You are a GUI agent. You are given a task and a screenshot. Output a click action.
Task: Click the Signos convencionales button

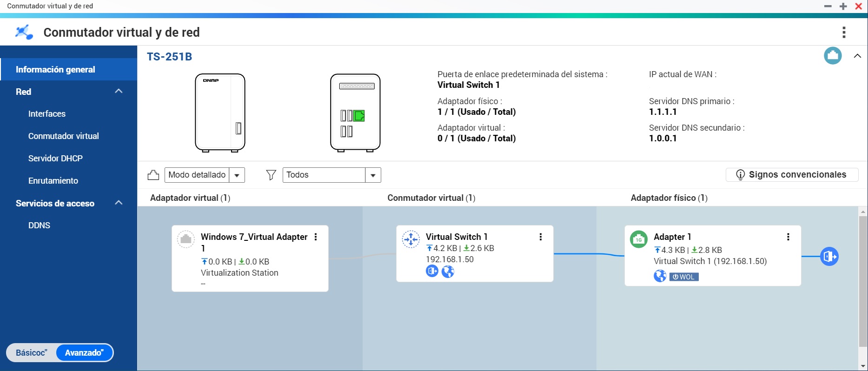pyautogui.click(x=792, y=175)
